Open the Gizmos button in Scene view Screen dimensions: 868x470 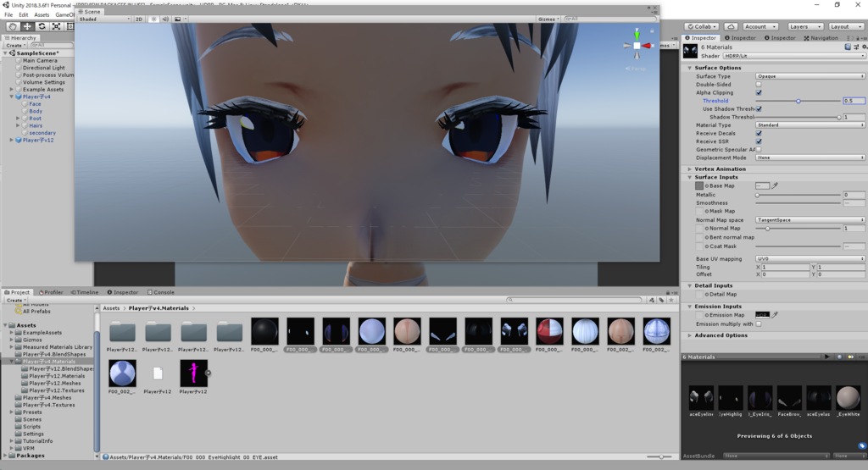pos(548,19)
